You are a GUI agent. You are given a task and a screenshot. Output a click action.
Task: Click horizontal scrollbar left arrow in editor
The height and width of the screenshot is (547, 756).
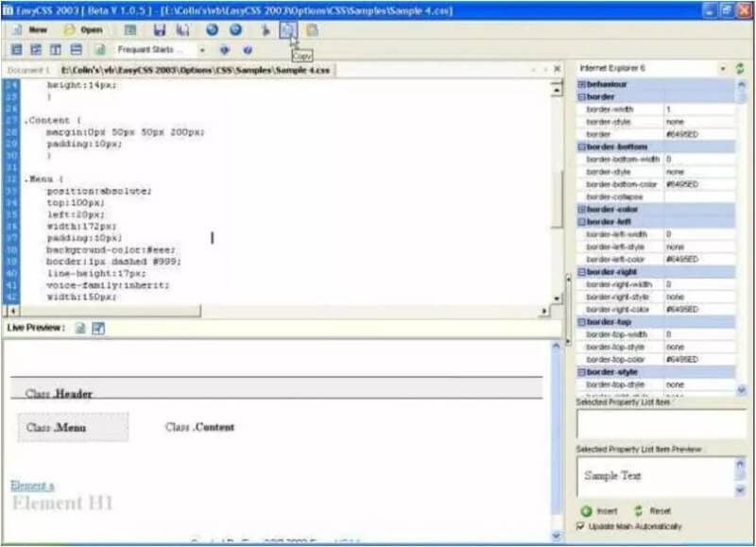pyautogui.click(x=13, y=312)
